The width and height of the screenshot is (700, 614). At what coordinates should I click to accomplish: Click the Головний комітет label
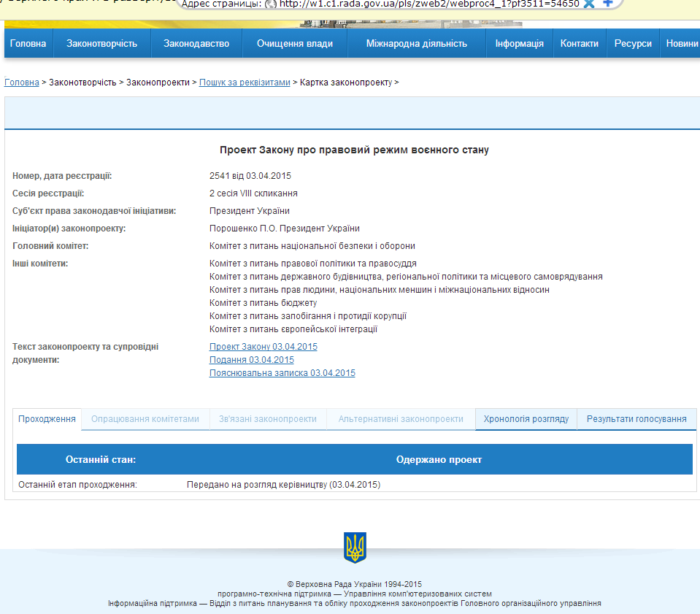(50, 245)
